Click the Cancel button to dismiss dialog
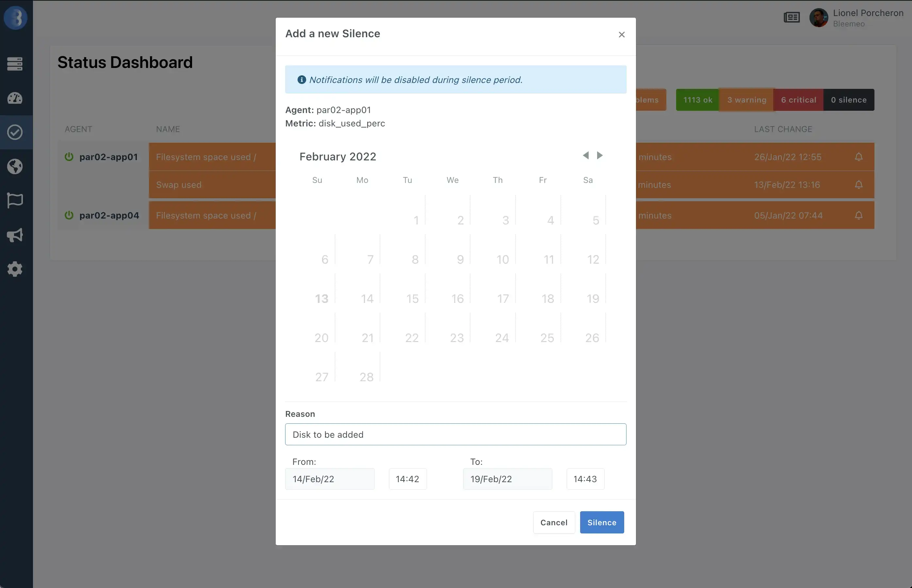The width and height of the screenshot is (912, 588). point(554,522)
